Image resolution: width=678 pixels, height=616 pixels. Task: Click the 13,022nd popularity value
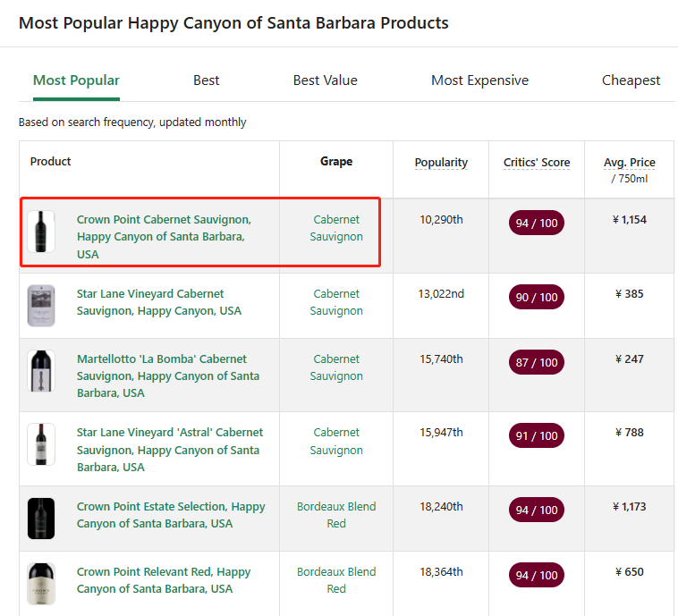(x=441, y=294)
